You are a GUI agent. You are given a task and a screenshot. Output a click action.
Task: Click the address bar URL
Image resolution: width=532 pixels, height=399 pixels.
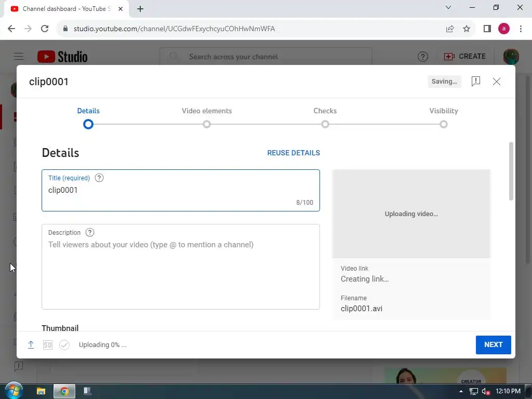tap(174, 29)
